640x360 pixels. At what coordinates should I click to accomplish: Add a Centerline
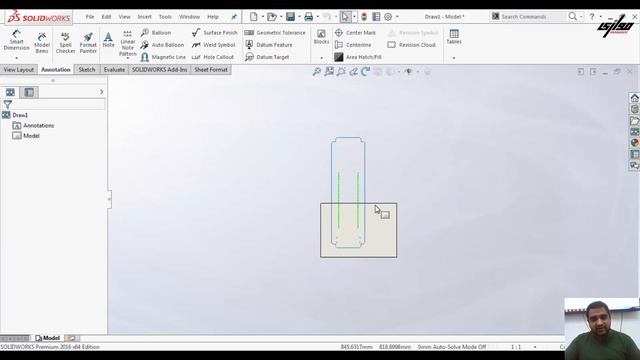pyautogui.click(x=353, y=45)
